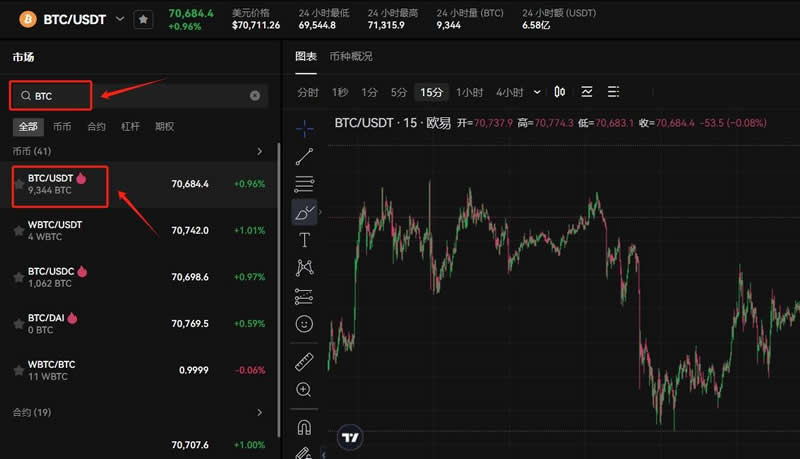The width and height of the screenshot is (800, 459).
Task: Open the candlestick chart type icon
Action: 560,92
